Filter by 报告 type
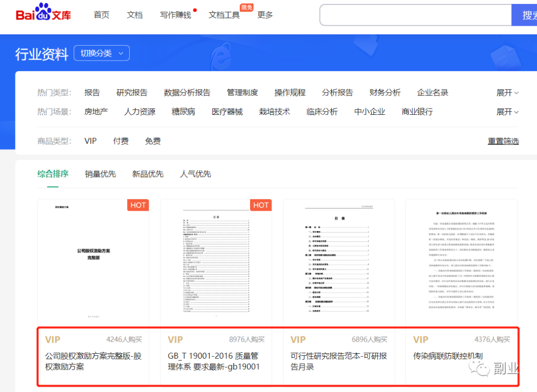This screenshot has height=392, width=537. click(x=92, y=93)
